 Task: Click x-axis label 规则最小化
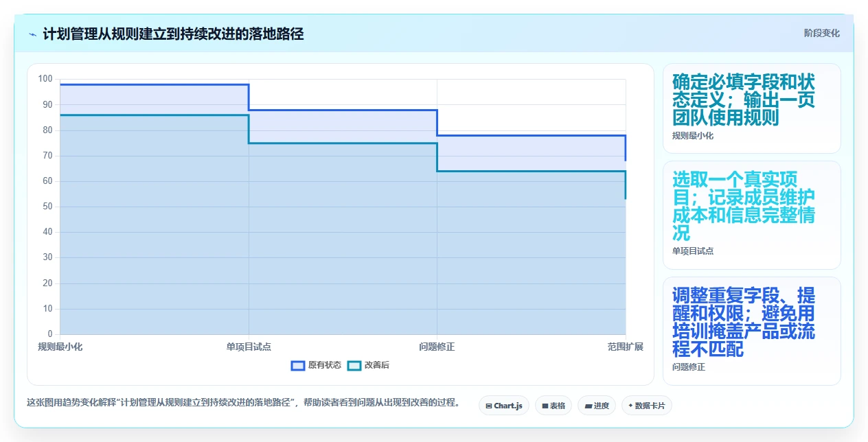60,347
